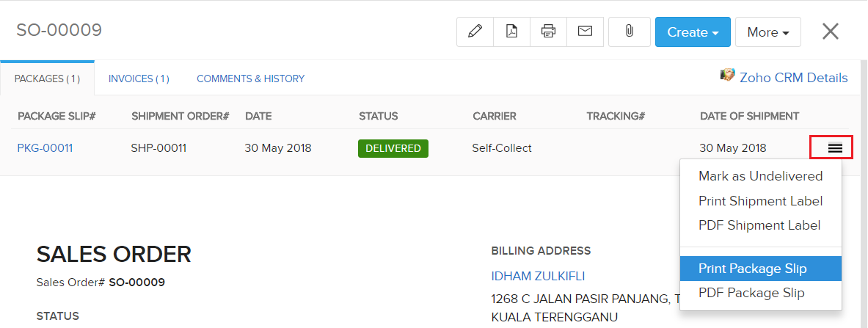Click the pencil edit icon
The height and width of the screenshot is (328, 868).
(475, 32)
